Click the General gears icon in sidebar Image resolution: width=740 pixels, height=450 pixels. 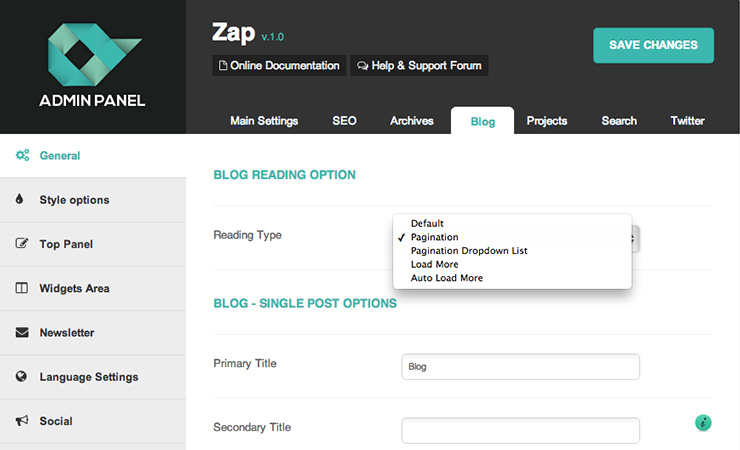pos(22,155)
